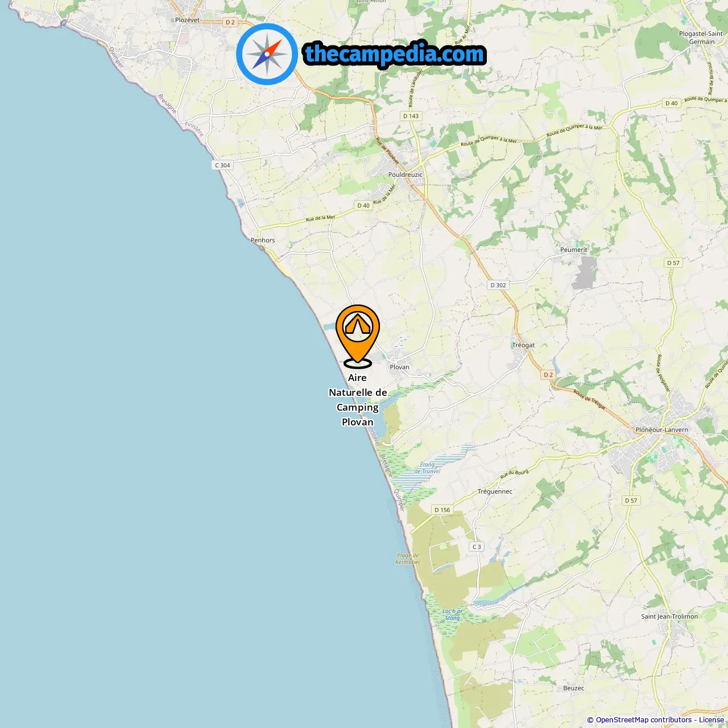This screenshot has width=728, height=728.
Task: Select the Etang de Trunvel lake label
Action: [x=427, y=468]
